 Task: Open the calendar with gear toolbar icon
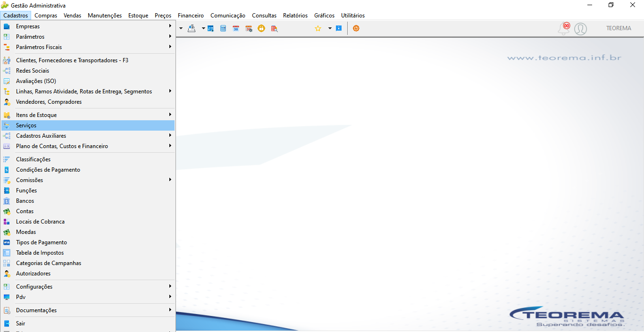coord(249,28)
